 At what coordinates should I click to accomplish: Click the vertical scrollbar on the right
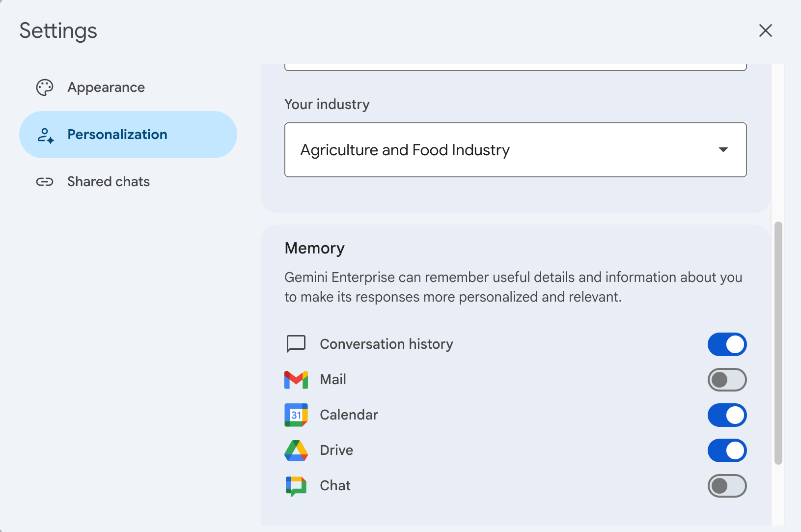(777, 344)
